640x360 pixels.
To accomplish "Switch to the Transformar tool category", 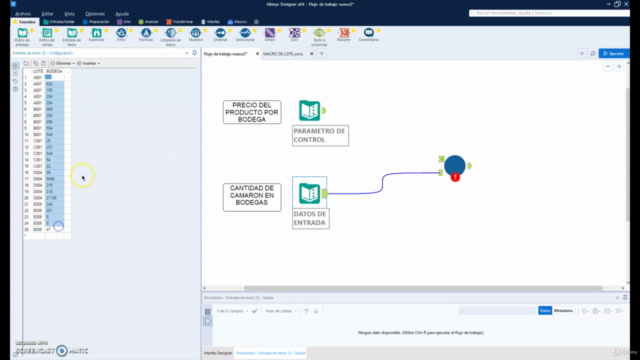I will 180,22.
